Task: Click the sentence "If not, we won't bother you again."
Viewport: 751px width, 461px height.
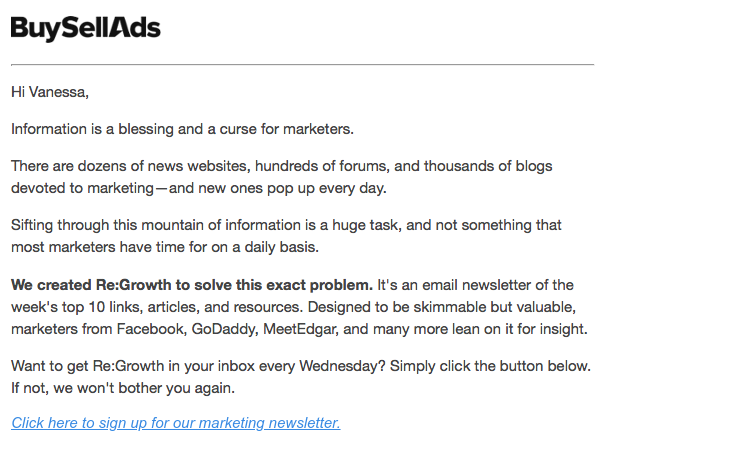Action: tap(123, 388)
